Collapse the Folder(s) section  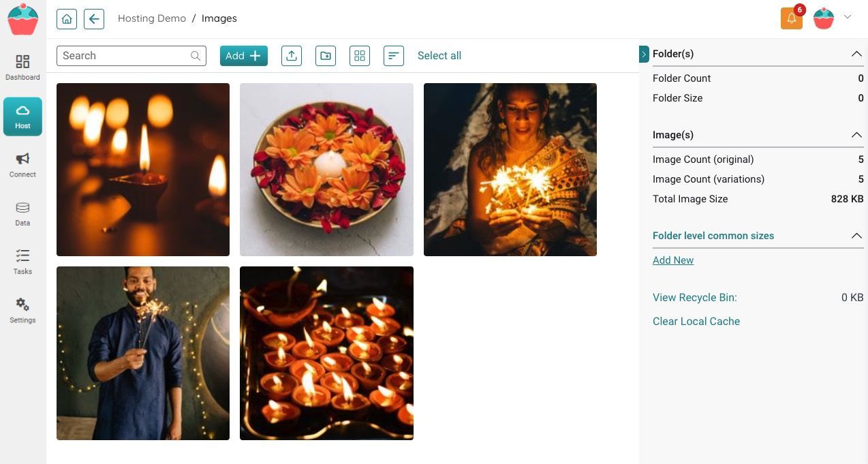(856, 54)
